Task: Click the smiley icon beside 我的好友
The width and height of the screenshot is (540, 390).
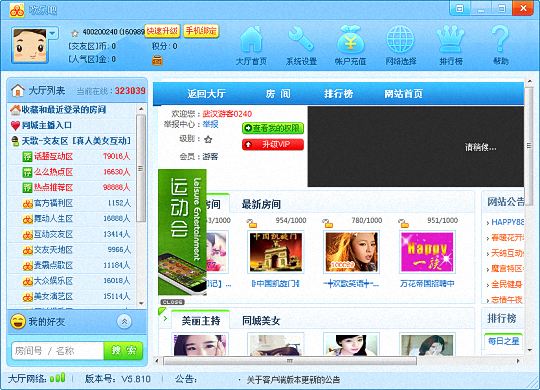Action: pos(18,321)
